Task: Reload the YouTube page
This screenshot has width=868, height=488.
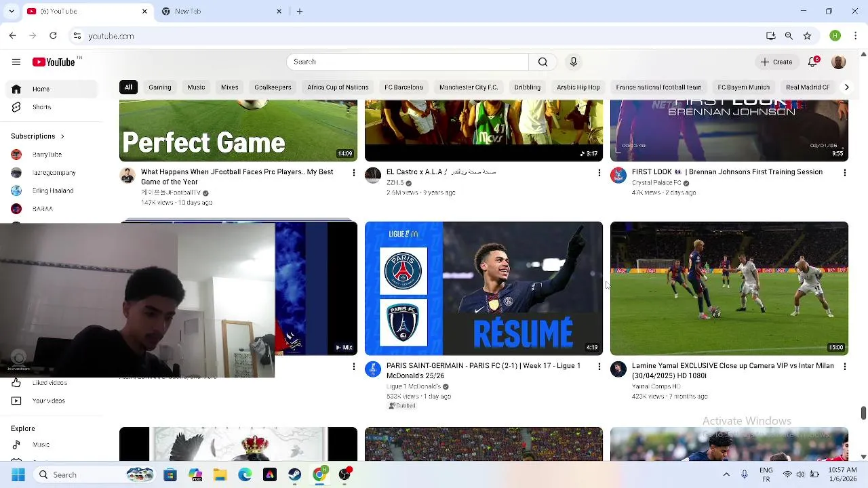Action: click(x=53, y=36)
